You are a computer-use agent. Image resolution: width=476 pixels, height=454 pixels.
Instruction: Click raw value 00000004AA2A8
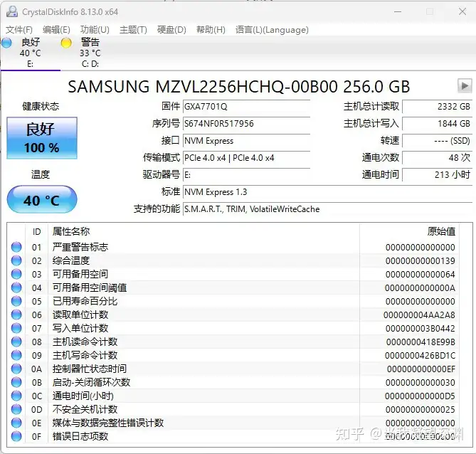click(419, 315)
